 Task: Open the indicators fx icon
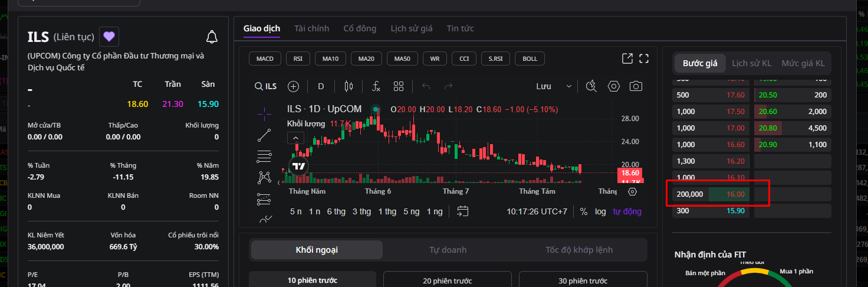point(376,86)
